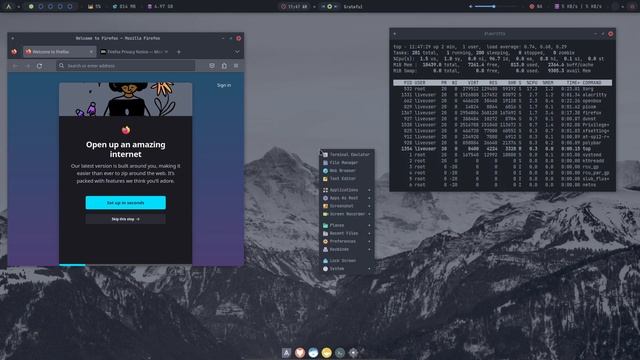Open the settings icon in dock
This screenshot has width=640, height=360.
coord(353,353)
